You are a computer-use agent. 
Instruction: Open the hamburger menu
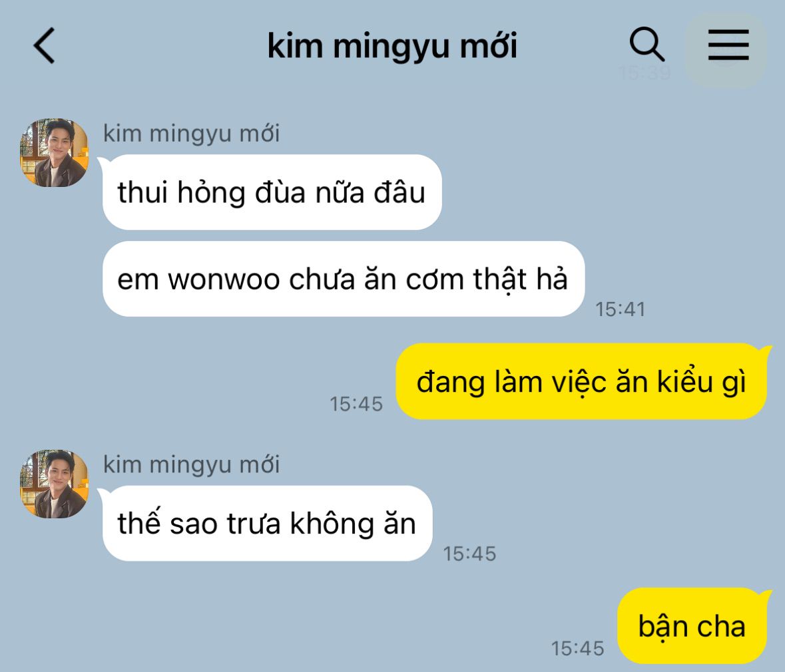click(728, 45)
